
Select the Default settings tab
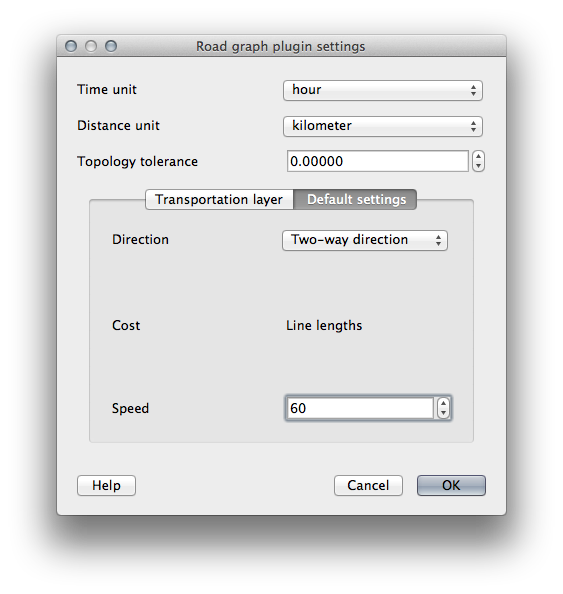(355, 199)
